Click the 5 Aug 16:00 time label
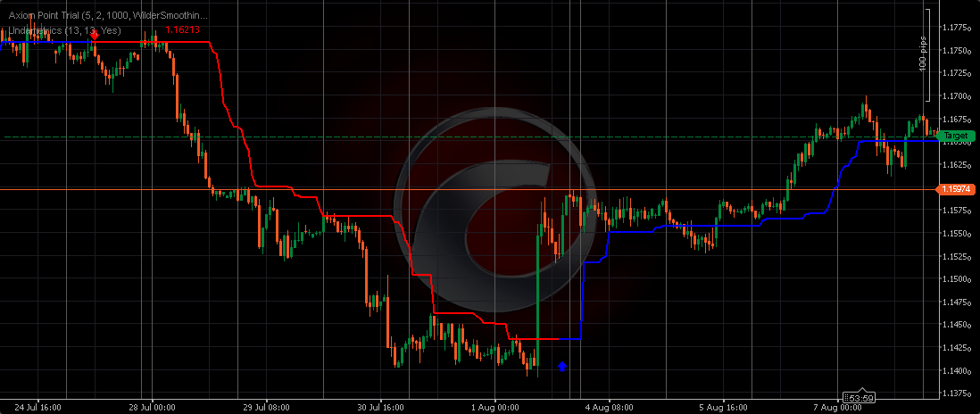Viewport: 980px width, 414px height. (723, 407)
